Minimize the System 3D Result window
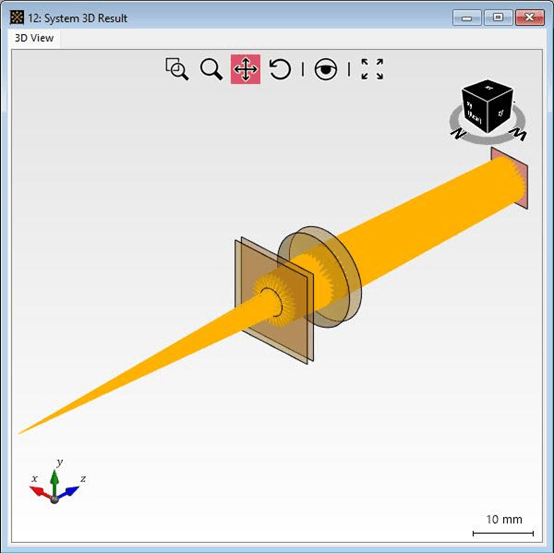This screenshot has height=553, width=554. pyautogui.click(x=467, y=18)
